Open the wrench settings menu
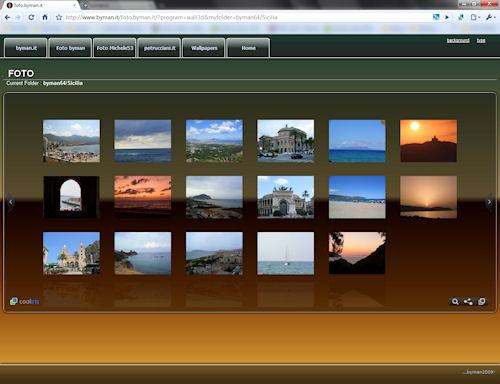This screenshot has width=500, height=384. click(490, 17)
